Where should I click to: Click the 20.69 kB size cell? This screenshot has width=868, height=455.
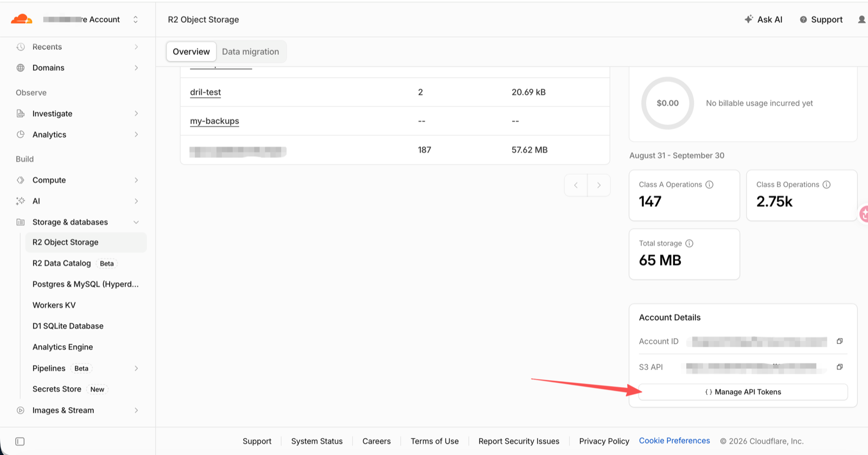coord(528,92)
